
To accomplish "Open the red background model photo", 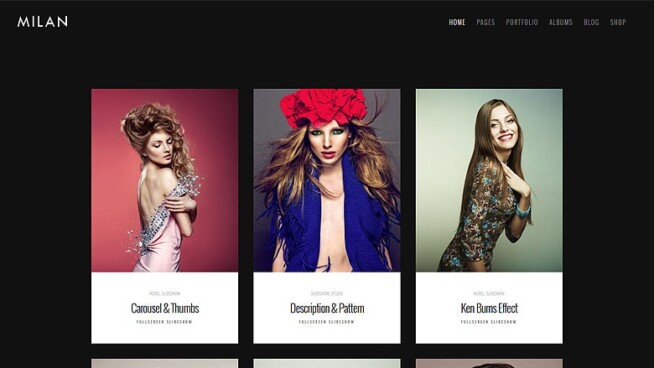I will click(165, 180).
